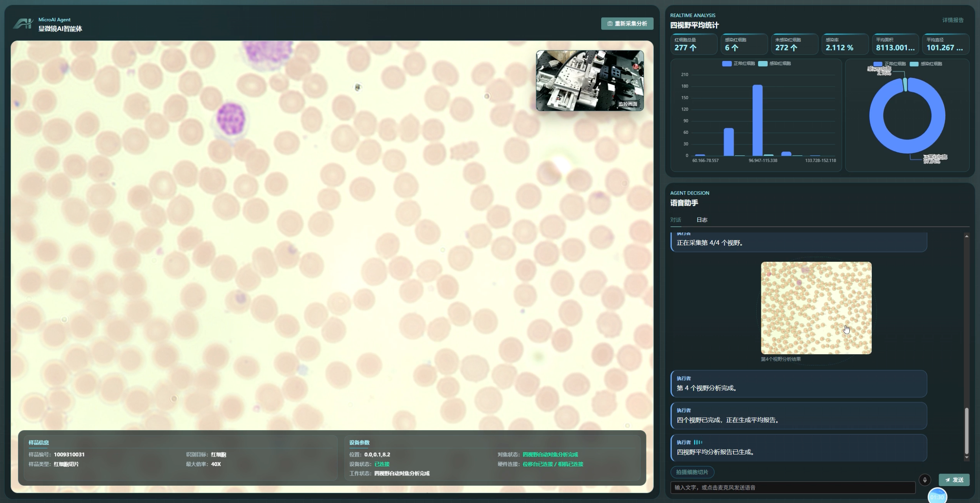The width and height of the screenshot is (980, 503).
Task: Click the 正在采集第 4/4 个视野 message
Action: (799, 242)
